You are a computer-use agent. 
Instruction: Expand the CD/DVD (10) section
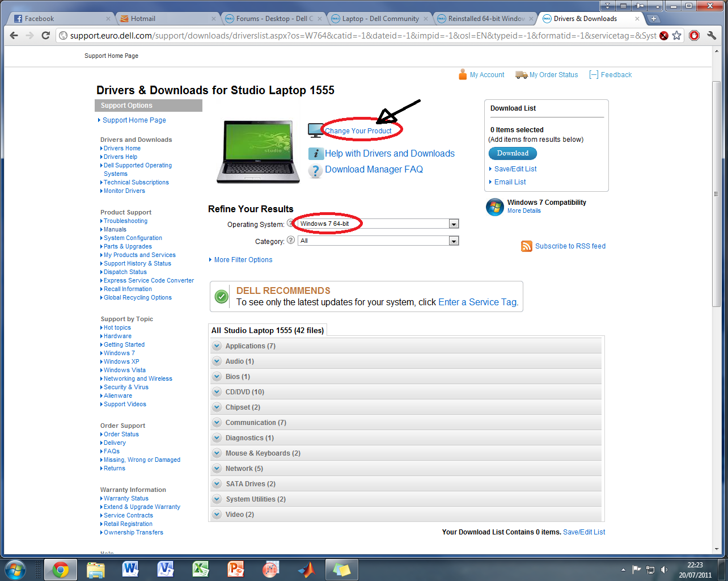pyautogui.click(x=405, y=392)
